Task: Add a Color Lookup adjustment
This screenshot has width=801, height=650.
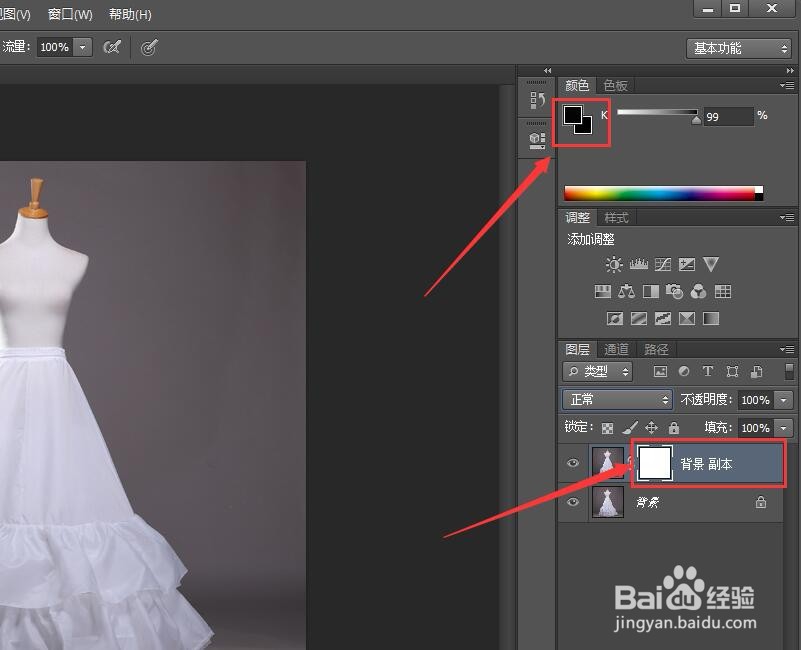Action: 722,292
